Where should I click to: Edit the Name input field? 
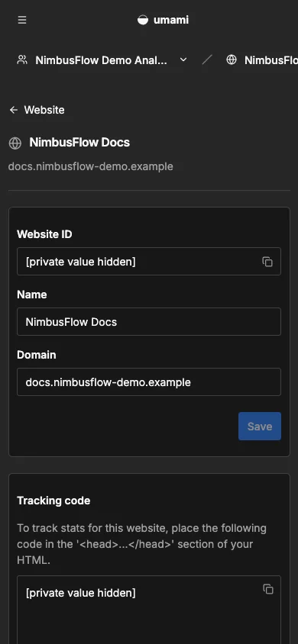pyautogui.click(x=149, y=321)
